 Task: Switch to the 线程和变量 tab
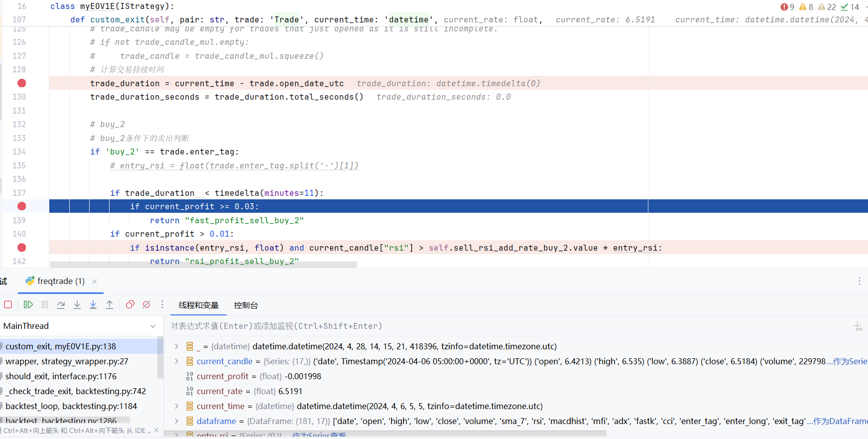(x=199, y=305)
